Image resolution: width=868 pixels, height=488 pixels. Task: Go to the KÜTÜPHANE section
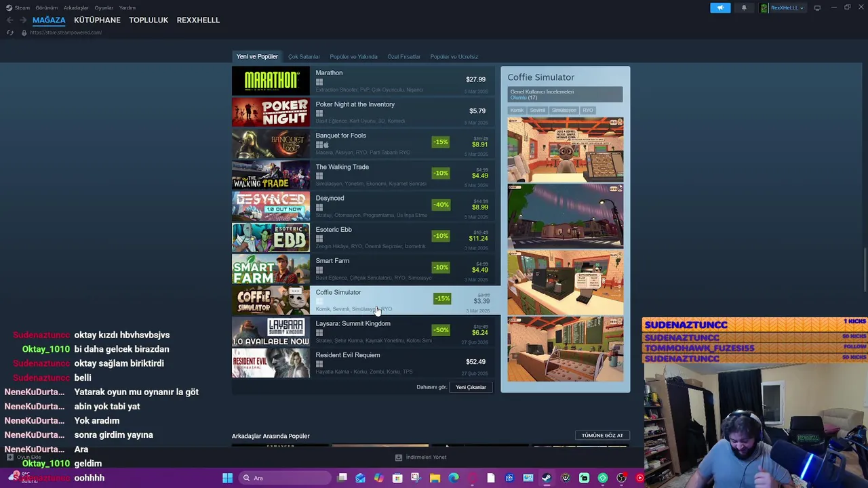coord(97,20)
